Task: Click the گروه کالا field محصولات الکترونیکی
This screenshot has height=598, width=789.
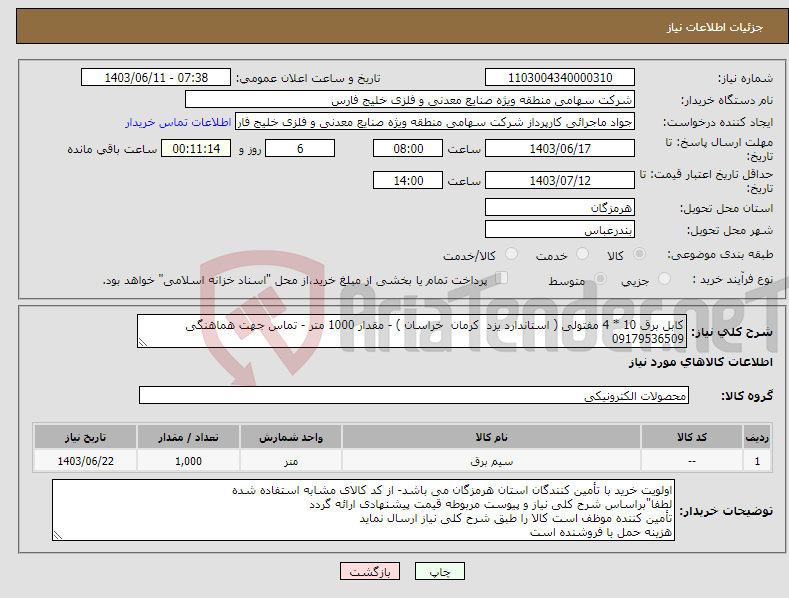Action: (414, 396)
